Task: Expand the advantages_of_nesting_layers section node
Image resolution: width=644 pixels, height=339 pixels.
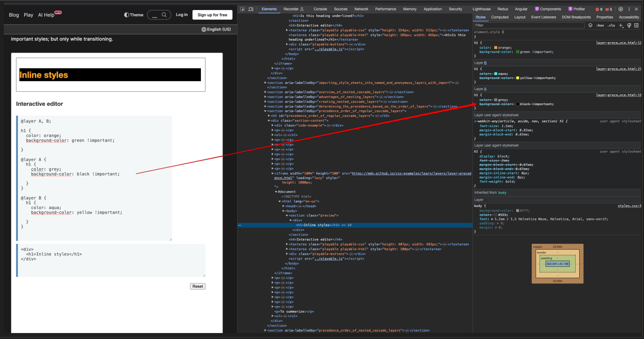Action: tap(265, 97)
